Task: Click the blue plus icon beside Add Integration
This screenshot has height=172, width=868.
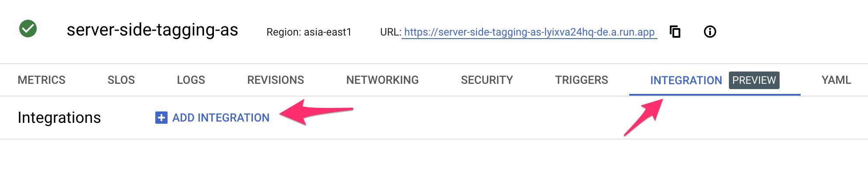Action: (x=161, y=118)
